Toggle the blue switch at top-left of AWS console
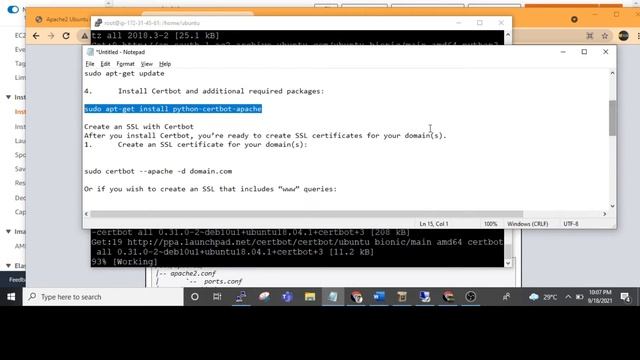 click(x=13, y=9)
